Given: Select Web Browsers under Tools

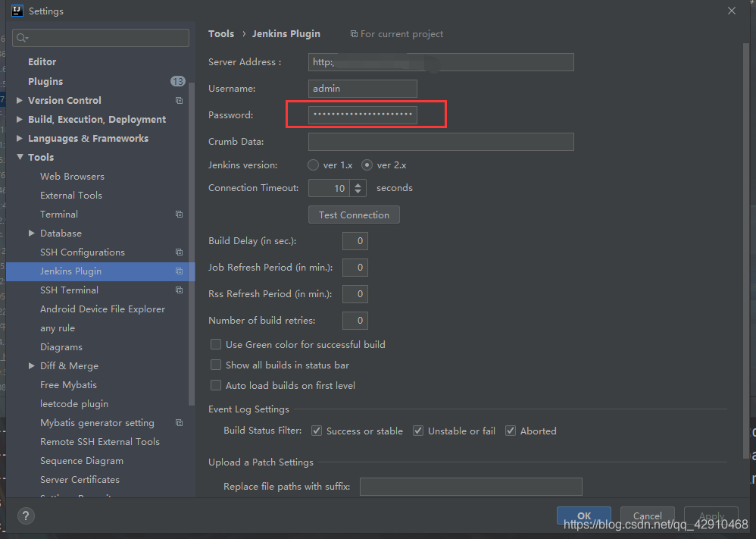Looking at the screenshot, I should [72, 177].
